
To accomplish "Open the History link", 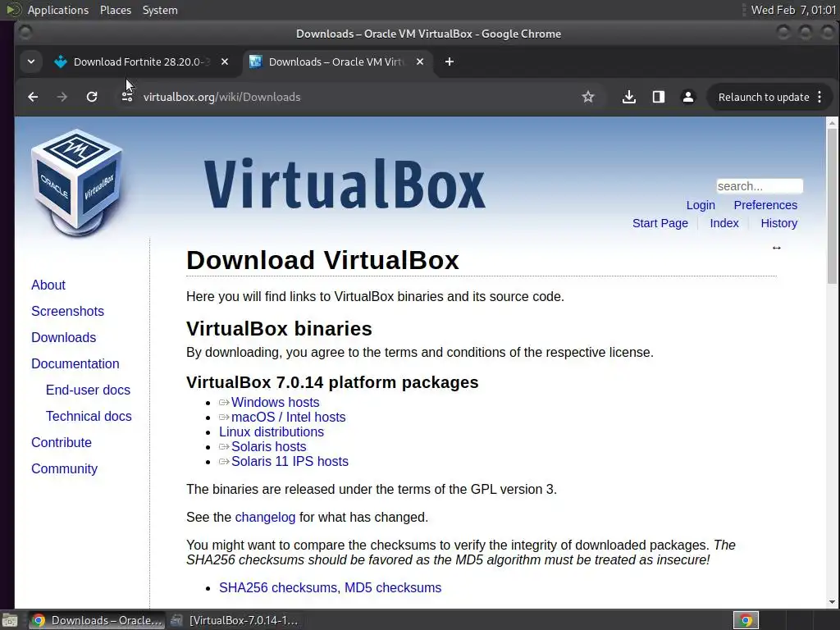I will coord(779,223).
